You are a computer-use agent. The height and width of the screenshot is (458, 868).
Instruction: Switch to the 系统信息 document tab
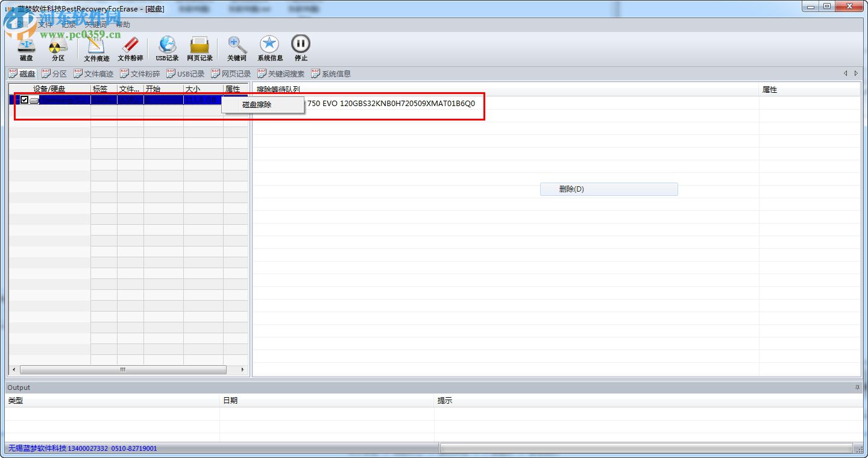pos(330,74)
